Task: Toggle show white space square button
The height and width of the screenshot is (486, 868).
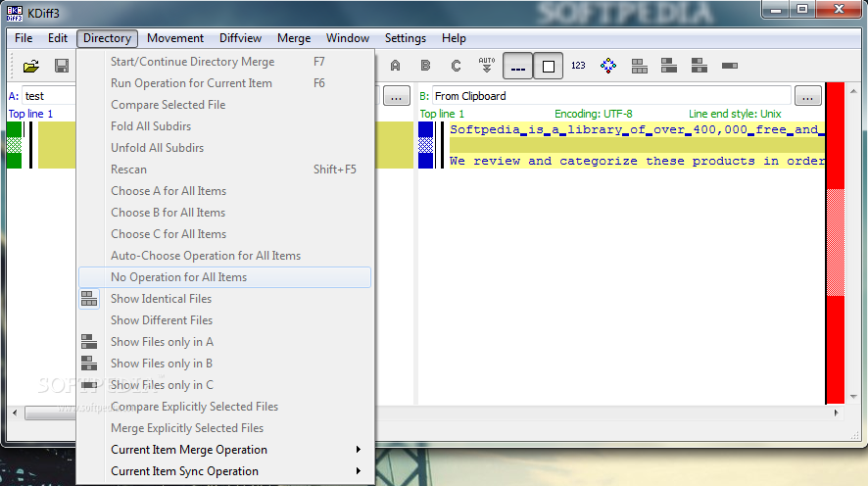Action: pos(548,67)
